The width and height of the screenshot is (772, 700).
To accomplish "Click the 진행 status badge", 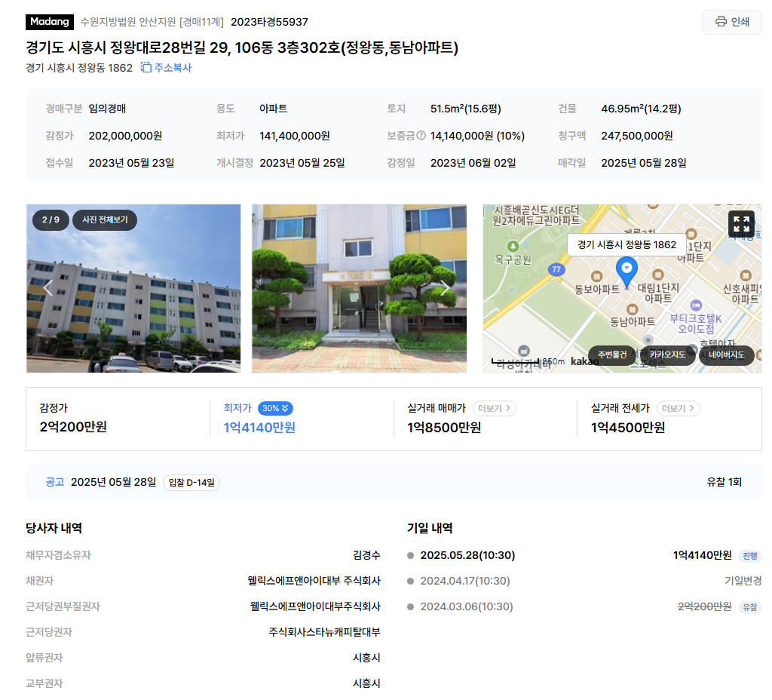I will click(x=750, y=556).
